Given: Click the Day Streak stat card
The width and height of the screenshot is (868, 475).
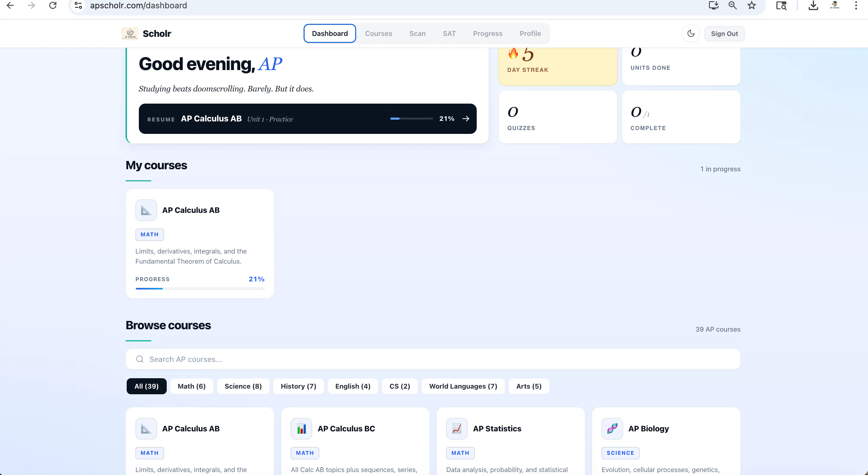Looking at the screenshot, I should (x=558, y=66).
